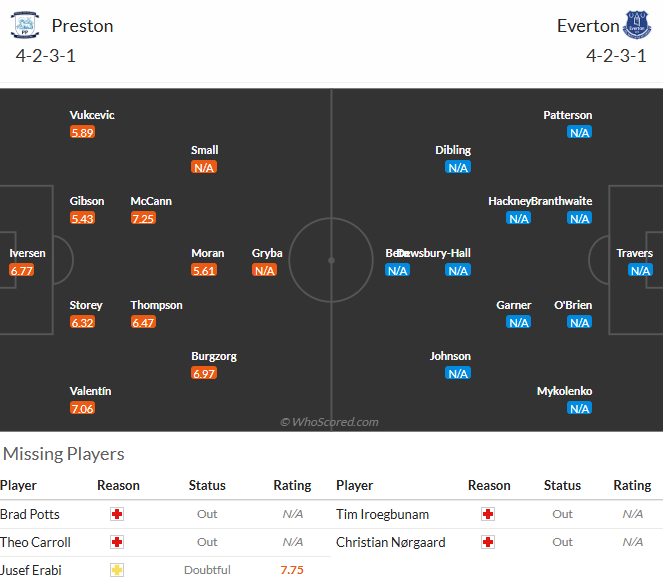The height and width of the screenshot is (588, 663).
Task: Open Preston team name link
Action: (82, 26)
